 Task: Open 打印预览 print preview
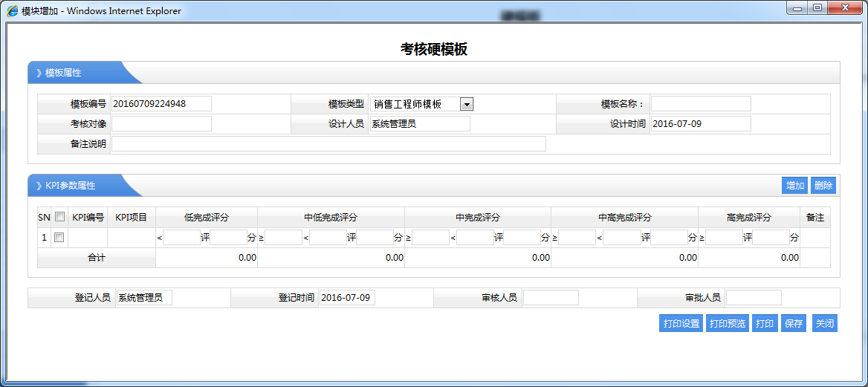coord(728,324)
